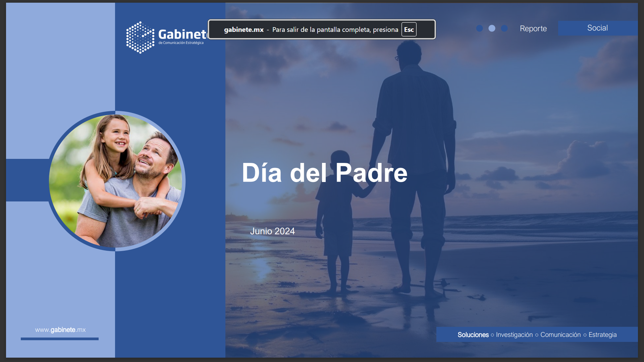Click gabinete.mx domain in fullscreen notice
Image resolution: width=644 pixels, height=362 pixels.
(x=244, y=29)
